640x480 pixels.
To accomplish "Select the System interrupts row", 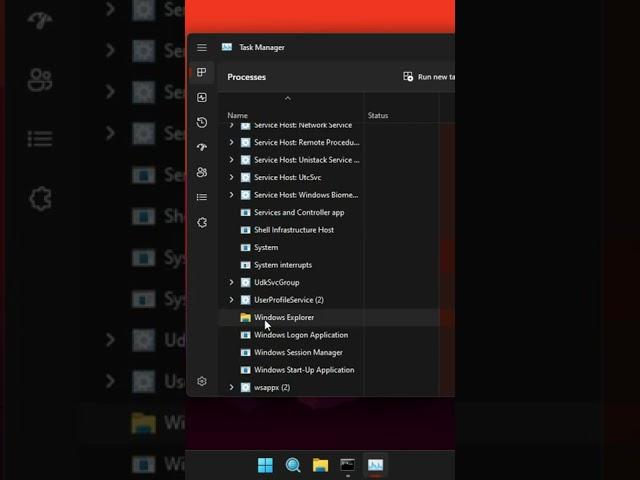I will (329, 265).
